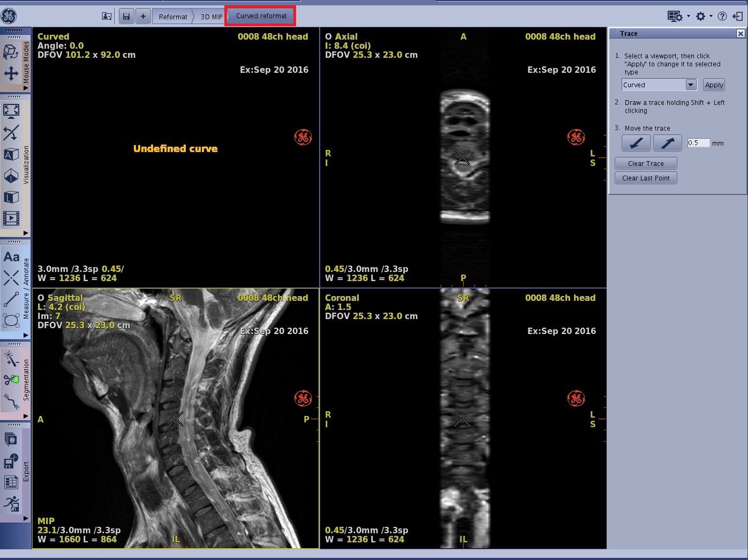
Task: Switch to the 3D MIP tab
Action: (211, 17)
